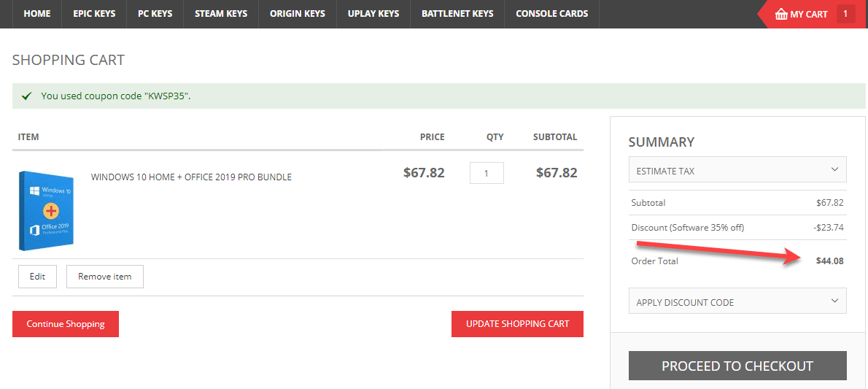Open the Windows 10 Home bundle product link
This screenshot has width=868, height=389.
[x=191, y=177]
